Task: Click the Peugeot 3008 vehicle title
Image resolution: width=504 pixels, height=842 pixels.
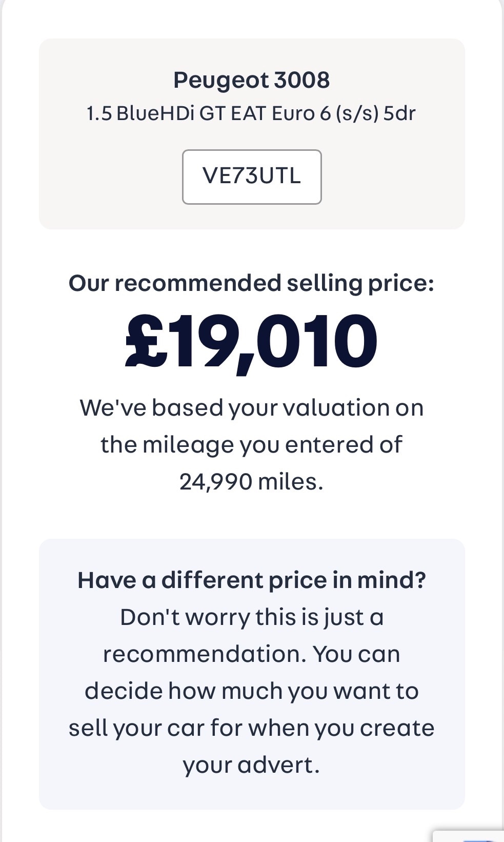Action: coord(251,80)
